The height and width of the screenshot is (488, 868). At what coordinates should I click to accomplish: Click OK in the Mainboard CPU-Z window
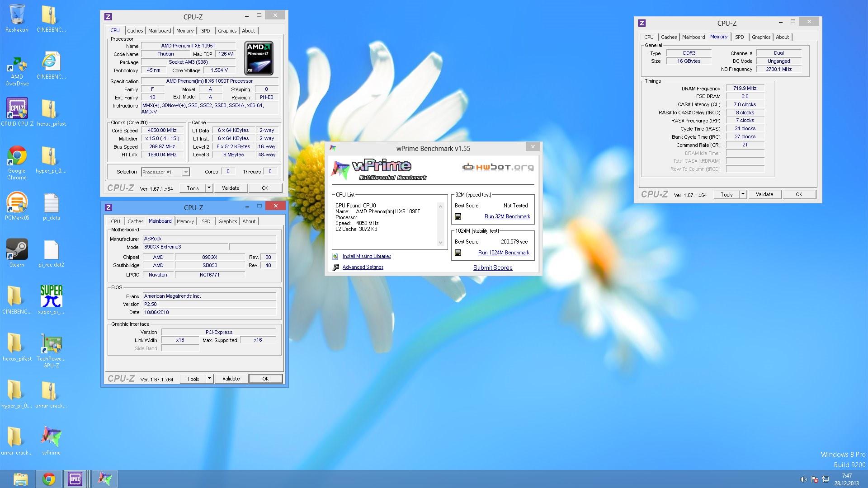click(x=265, y=379)
